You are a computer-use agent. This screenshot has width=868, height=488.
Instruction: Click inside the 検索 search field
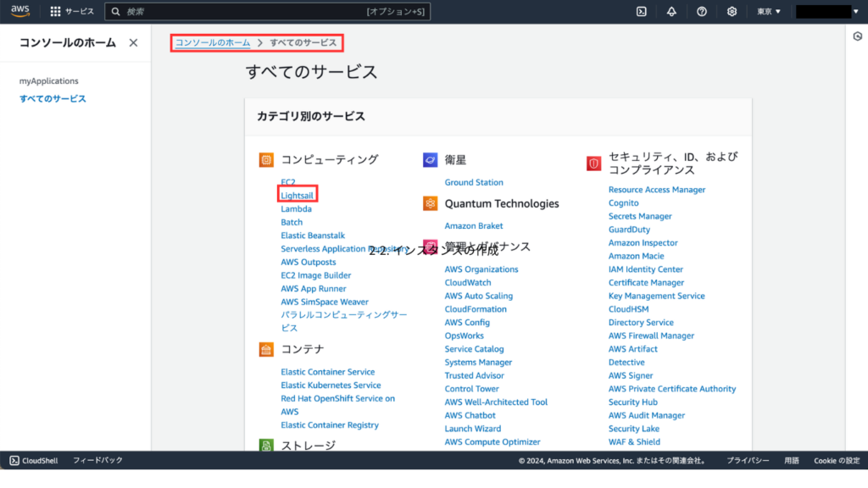[254, 11]
